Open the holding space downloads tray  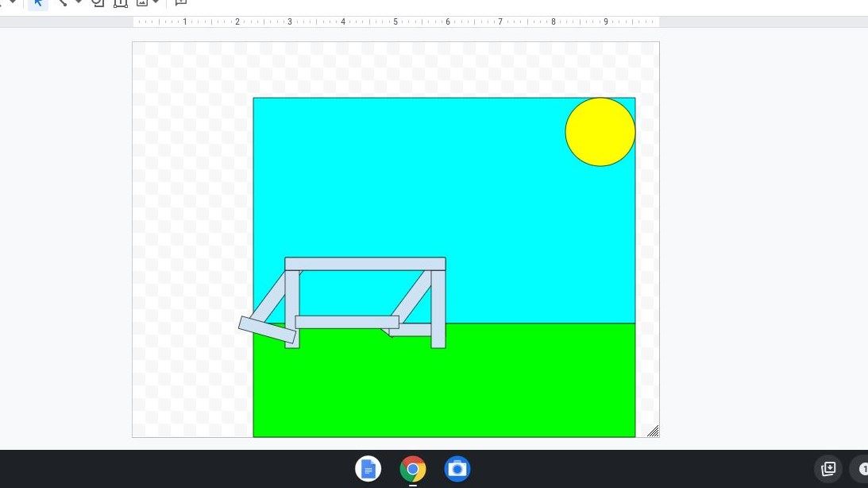click(828, 469)
